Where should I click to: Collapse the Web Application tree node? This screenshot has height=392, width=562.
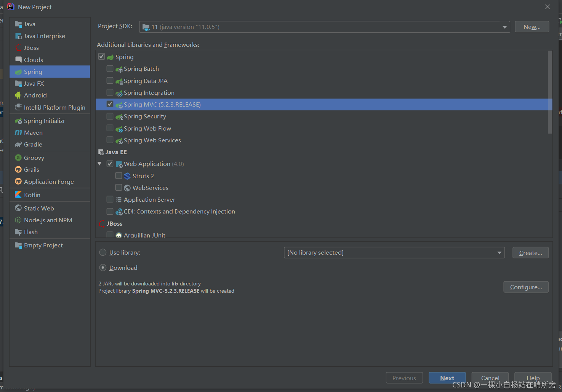(x=100, y=164)
